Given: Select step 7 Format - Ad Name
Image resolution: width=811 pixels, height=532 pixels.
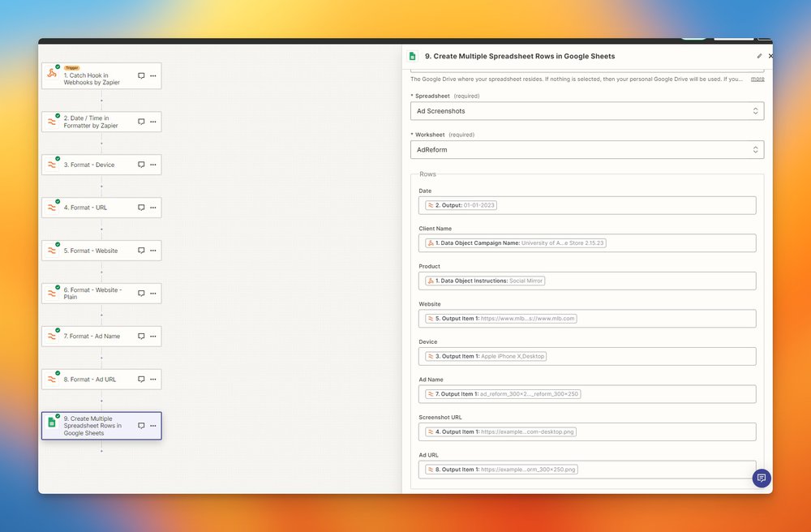Looking at the screenshot, I should 101,336.
